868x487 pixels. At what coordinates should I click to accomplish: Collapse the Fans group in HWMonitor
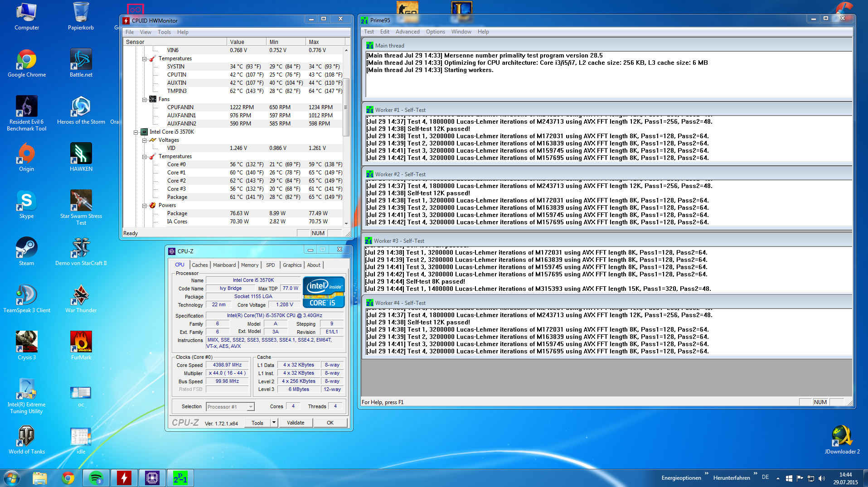144,100
